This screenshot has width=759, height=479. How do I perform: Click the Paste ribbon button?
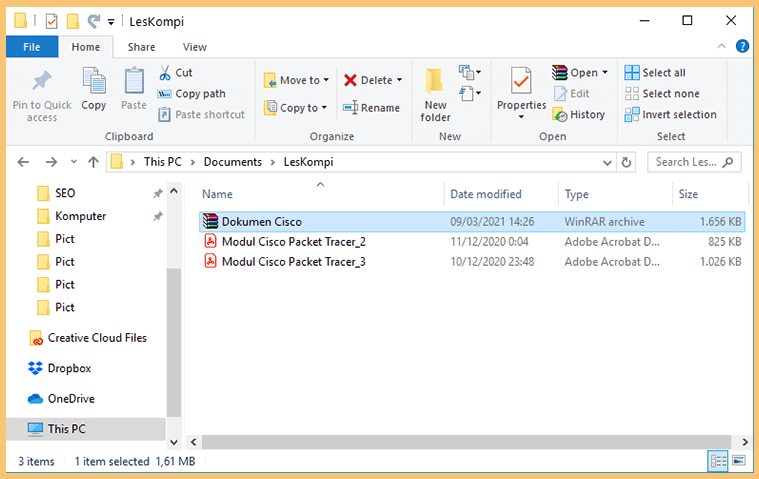click(x=134, y=90)
